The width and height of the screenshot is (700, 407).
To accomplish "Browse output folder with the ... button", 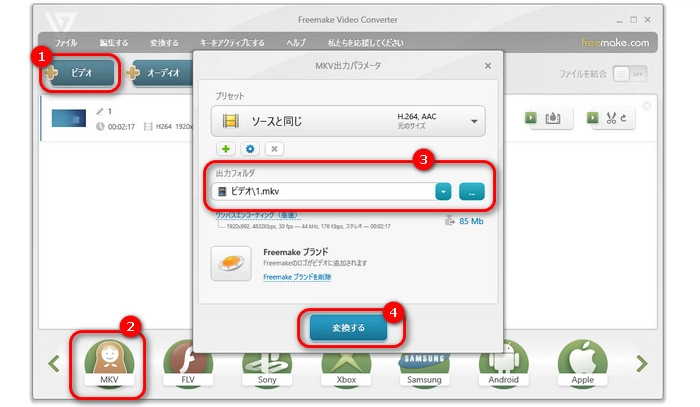I will (x=471, y=192).
